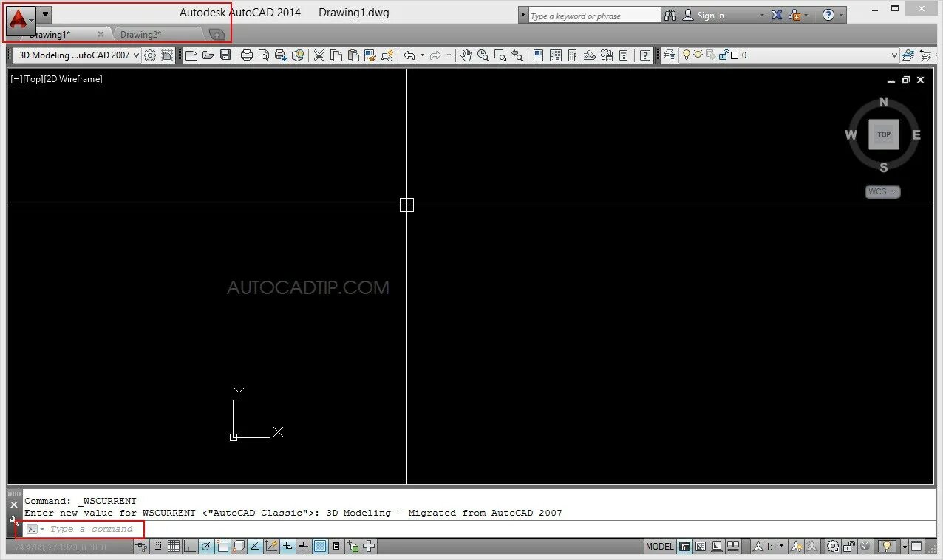
Task: Toggle Snap Mode in status bar
Action: [157, 547]
